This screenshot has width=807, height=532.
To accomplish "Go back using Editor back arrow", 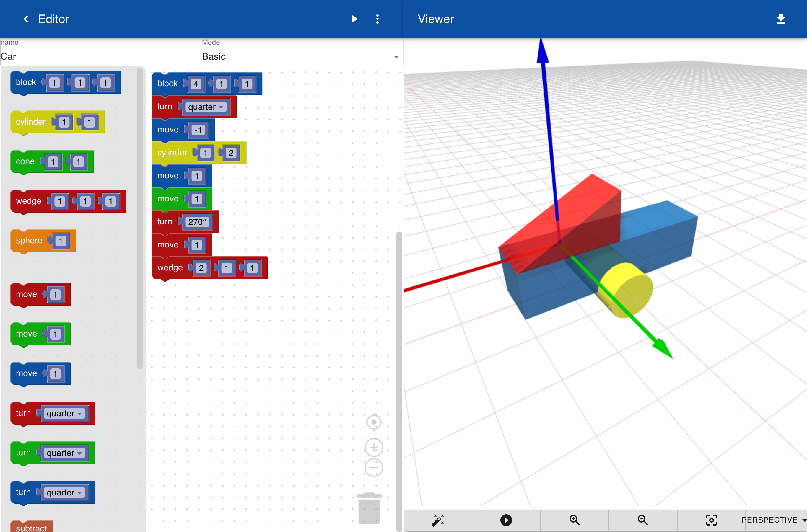I will 26,19.
